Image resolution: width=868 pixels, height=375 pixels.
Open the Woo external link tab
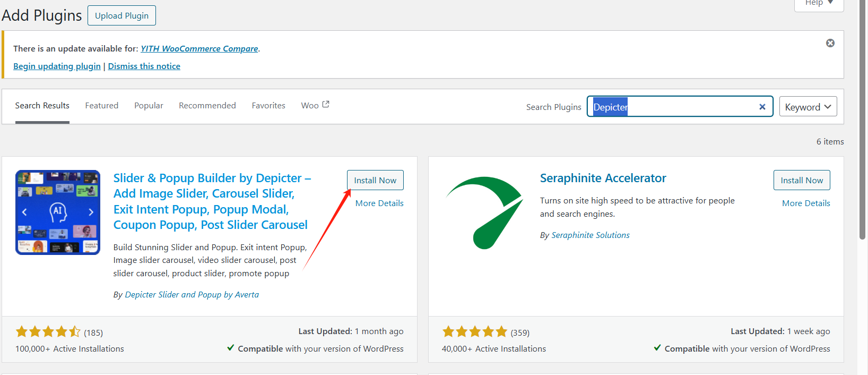click(x=315, y=105)
